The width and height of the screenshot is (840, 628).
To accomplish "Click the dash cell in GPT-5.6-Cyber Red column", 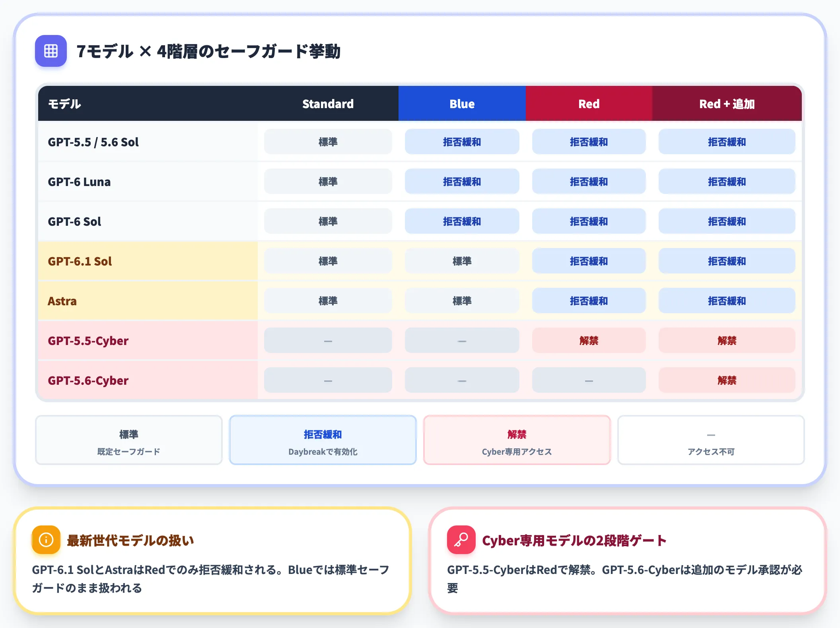I will click(x=589, y=380).
